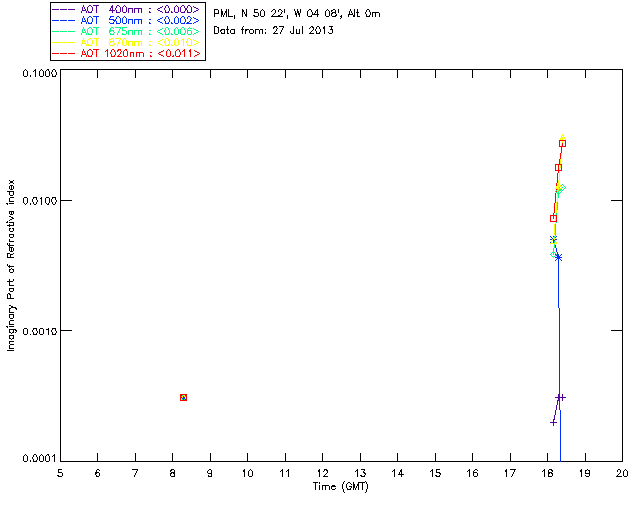Click the lowest purple plus data marker
The height and width of the screenshot is (512, 640).
coord(553,423)
